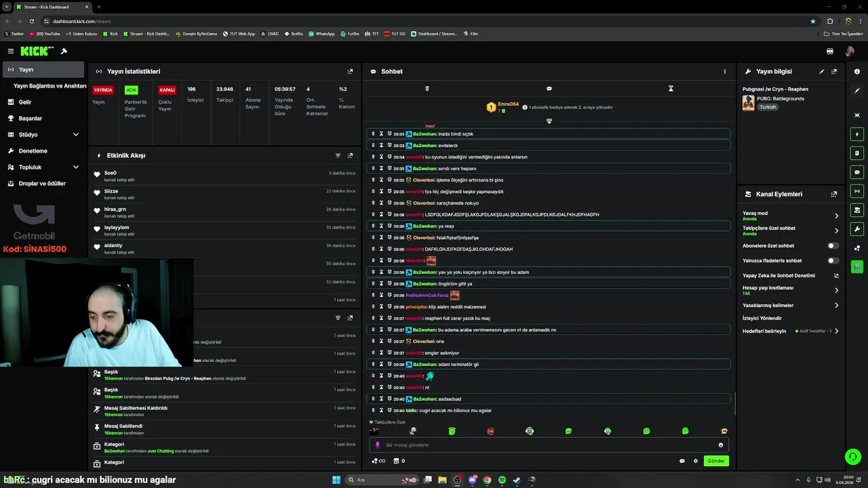
Task: Open the hamburger menu beside the Kick logo
Action: [x=10, y=51]
